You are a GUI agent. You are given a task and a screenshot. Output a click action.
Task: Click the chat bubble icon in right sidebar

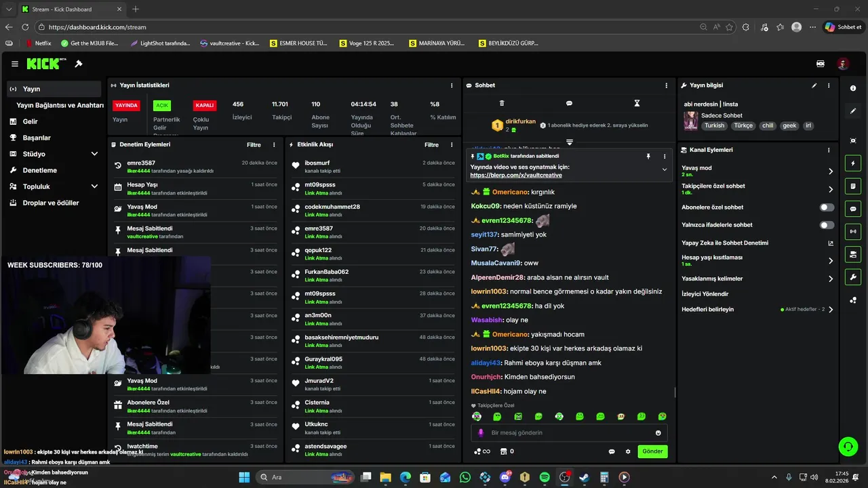[853, 209]
